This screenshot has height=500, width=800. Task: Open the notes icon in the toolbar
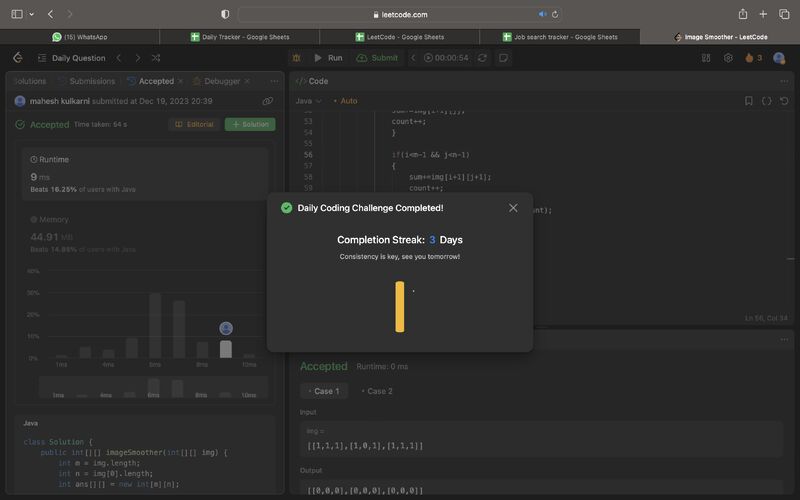[x=504, y=58]
